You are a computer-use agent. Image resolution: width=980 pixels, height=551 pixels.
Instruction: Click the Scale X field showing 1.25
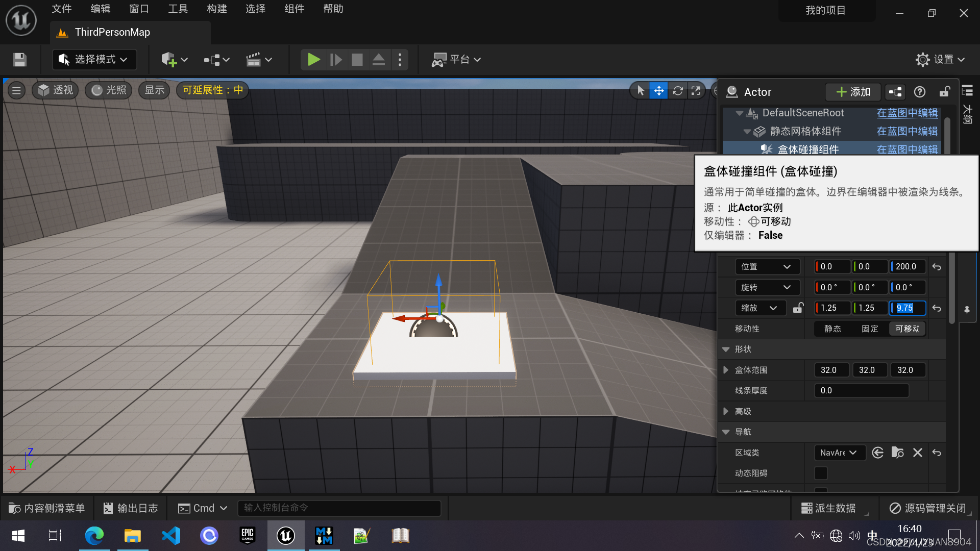point(832,308)
